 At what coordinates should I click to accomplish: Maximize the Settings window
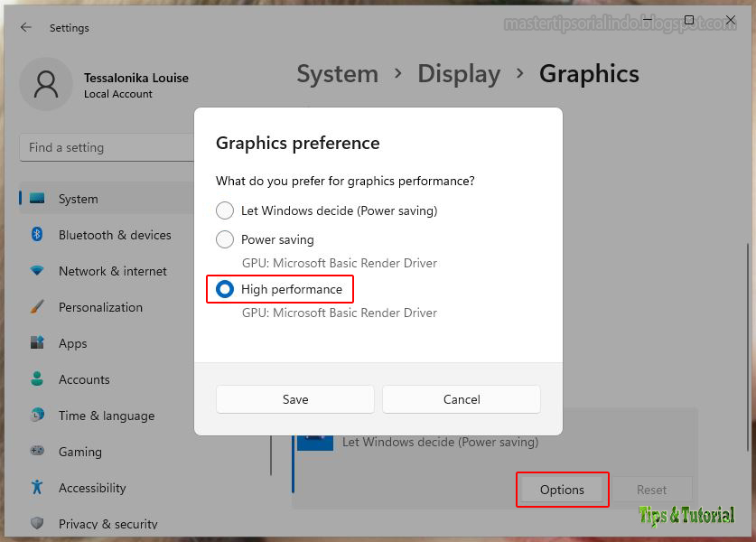pos(689,20)
